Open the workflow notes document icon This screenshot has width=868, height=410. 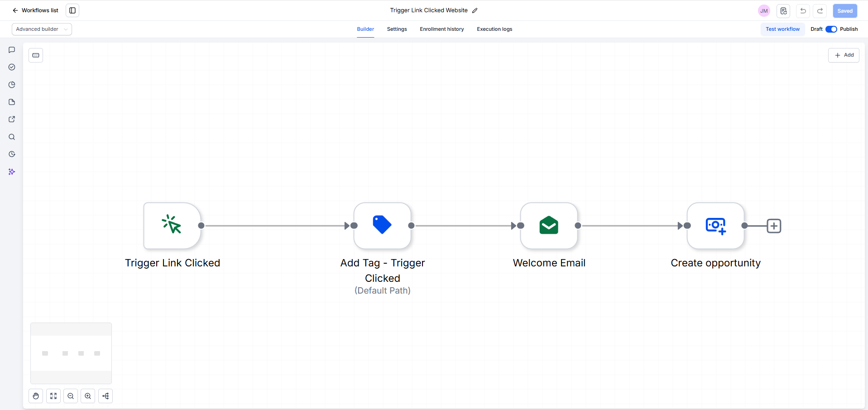click(783, 11)
